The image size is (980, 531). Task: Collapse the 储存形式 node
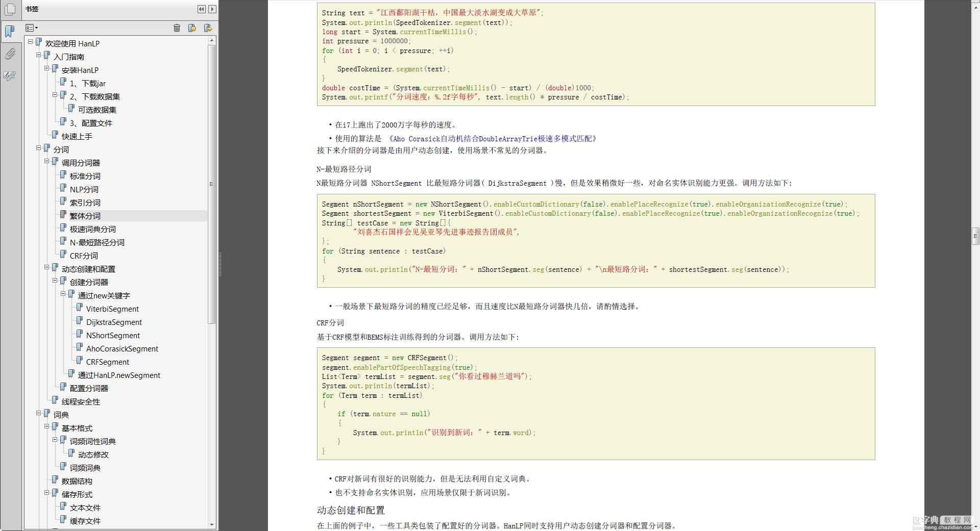(47, 493)
